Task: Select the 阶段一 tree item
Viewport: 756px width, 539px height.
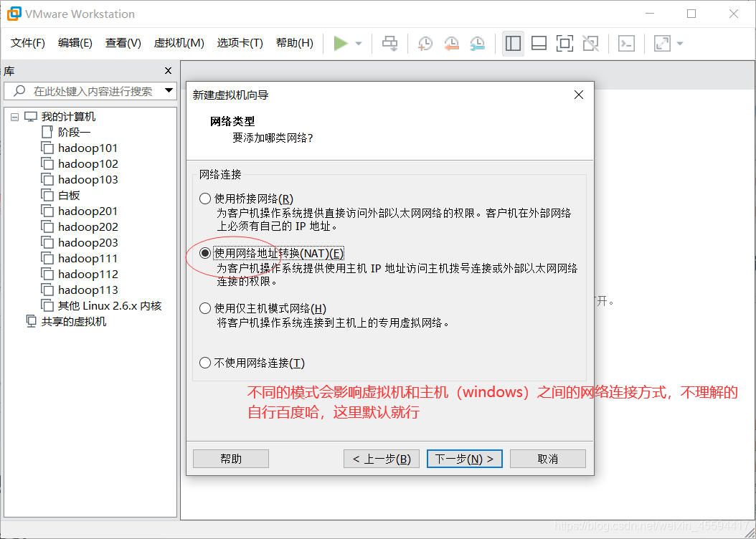Action: 75,132
